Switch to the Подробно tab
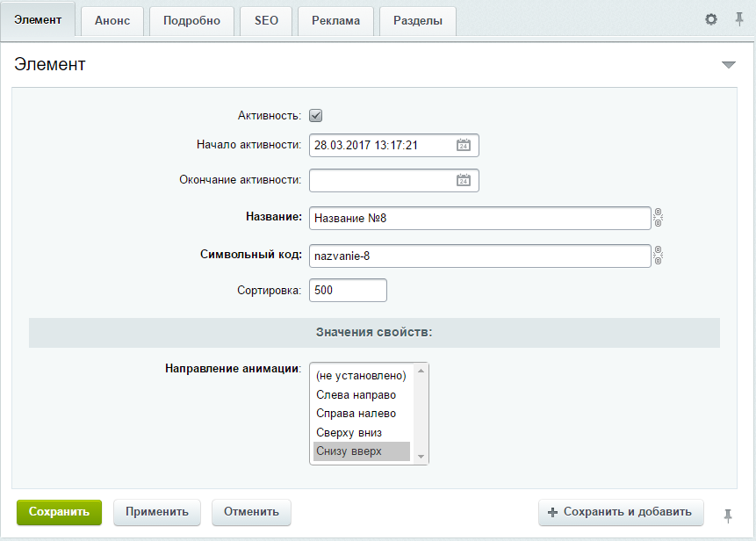The height and width of the screenshot is (541, 756). coord(192,21)
